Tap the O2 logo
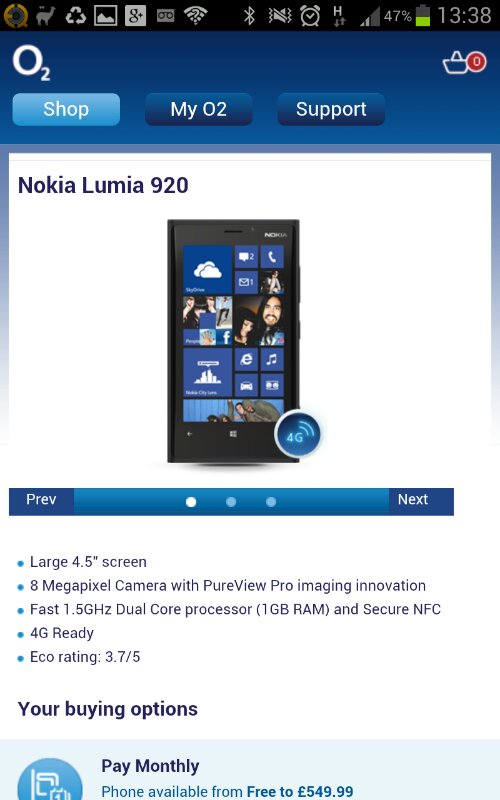This screenshot has height=800, width=500. click(x=31, y=63)
